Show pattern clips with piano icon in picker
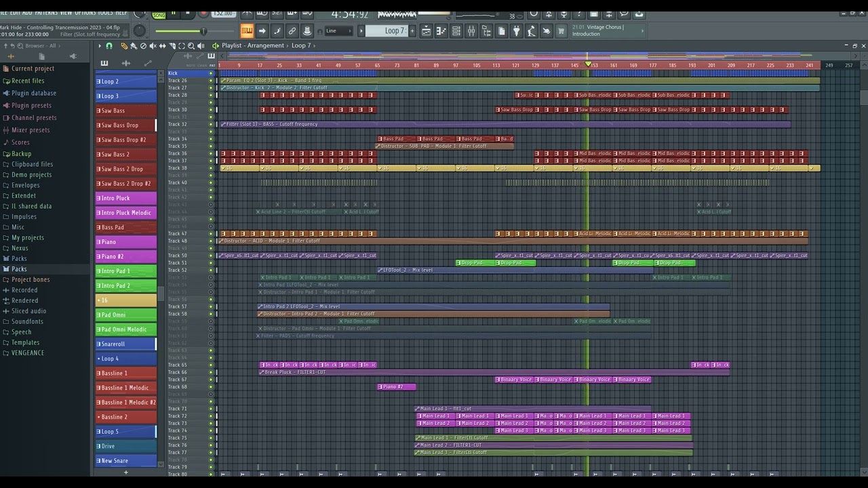 104,63
